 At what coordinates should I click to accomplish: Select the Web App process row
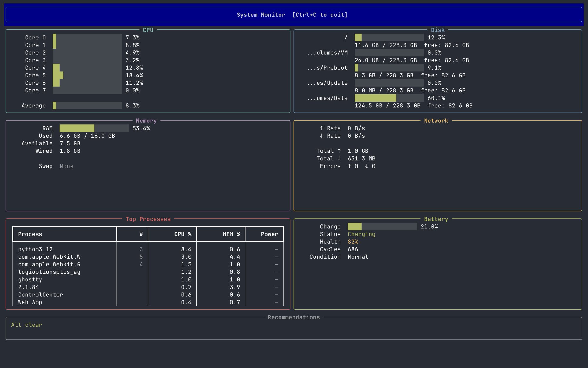tap(148, 302)
